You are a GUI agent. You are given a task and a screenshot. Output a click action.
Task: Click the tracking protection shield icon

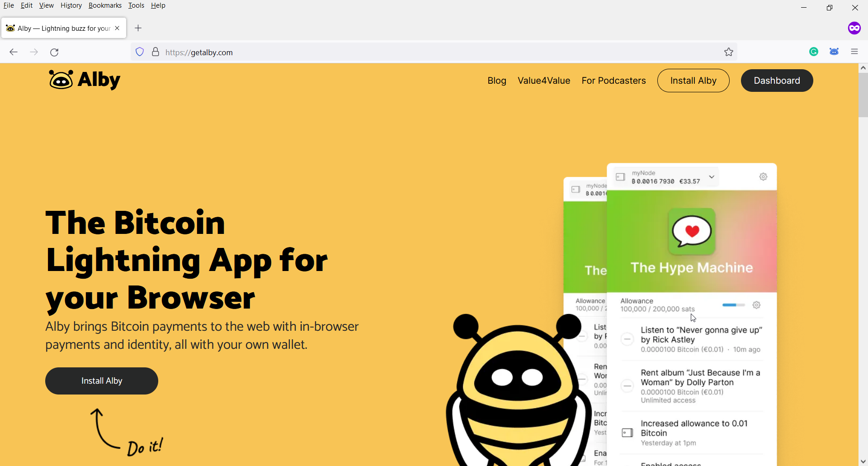click(x=140, y=52)
